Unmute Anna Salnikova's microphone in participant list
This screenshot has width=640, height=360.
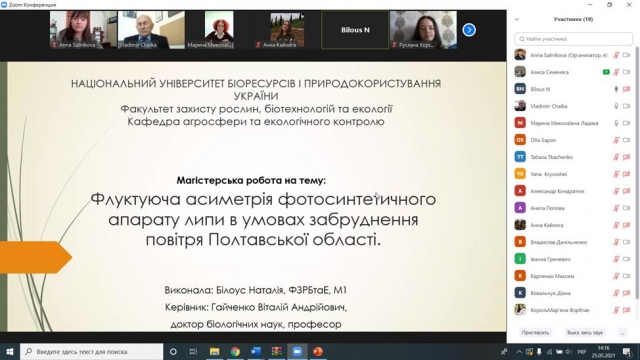pyautogui.click(x=616, y=55)
